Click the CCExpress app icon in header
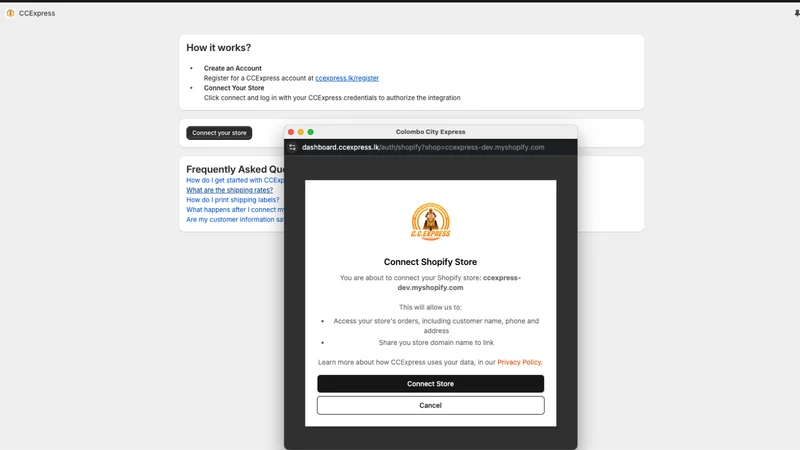Screen dimensions: 800x450 pos(10,13)
